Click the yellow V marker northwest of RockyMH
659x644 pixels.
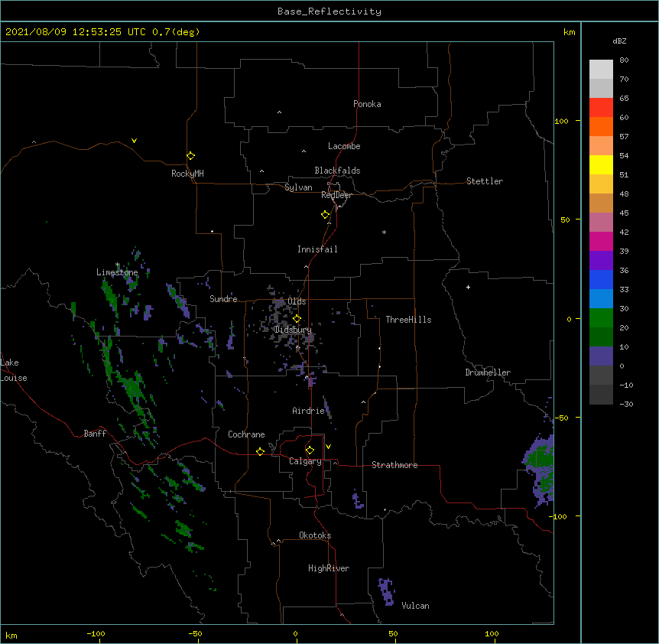click(x=134, y=141)
